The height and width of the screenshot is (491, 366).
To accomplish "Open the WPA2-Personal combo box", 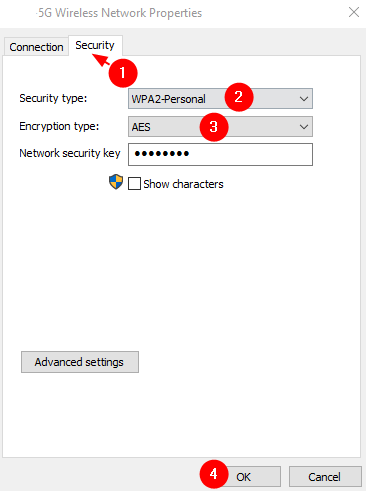I will click(x=220, y=99).
